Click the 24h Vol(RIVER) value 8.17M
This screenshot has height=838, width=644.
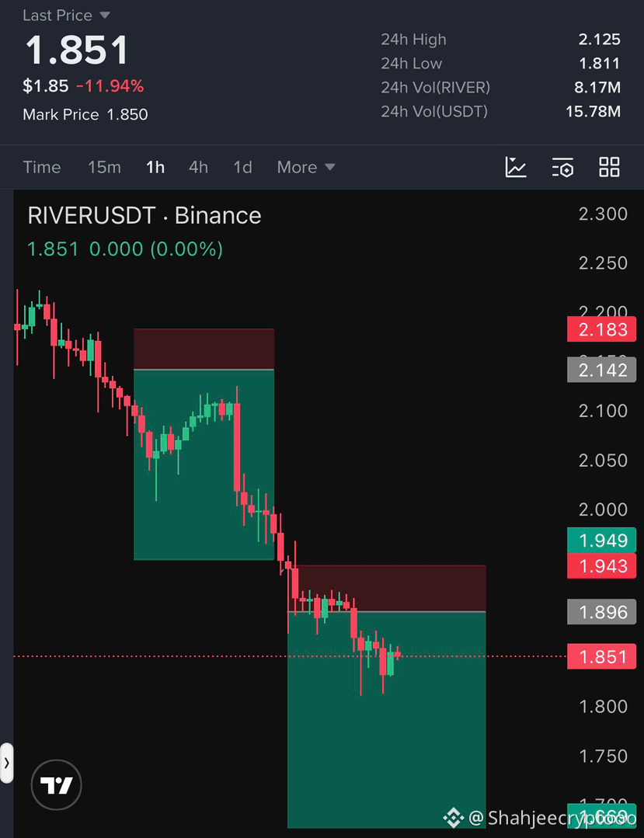[597, 87]
